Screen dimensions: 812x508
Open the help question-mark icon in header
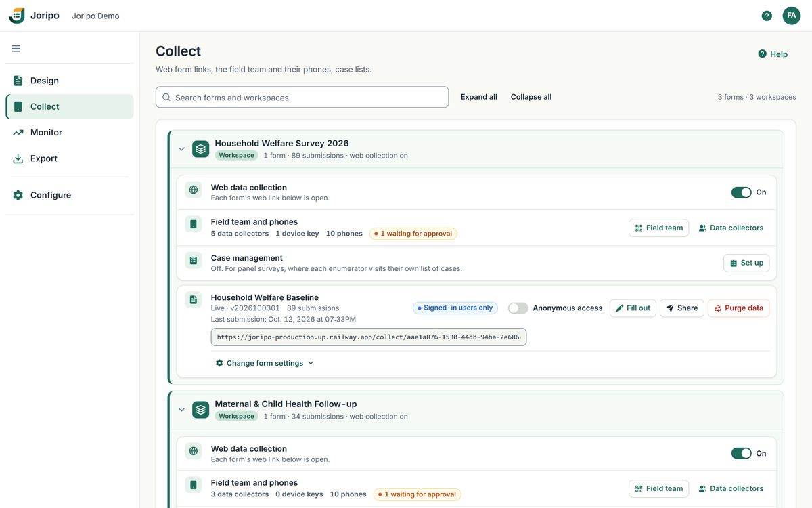pyautogui.click(x=767, y=16)
